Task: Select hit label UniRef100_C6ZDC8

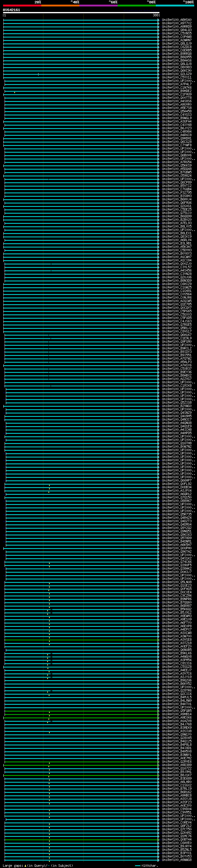Action: coord(177,47)
